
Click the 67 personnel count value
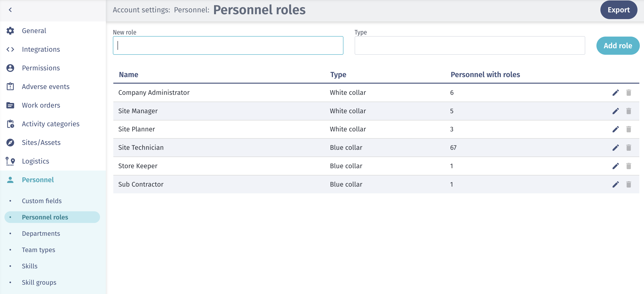(453, 148)
